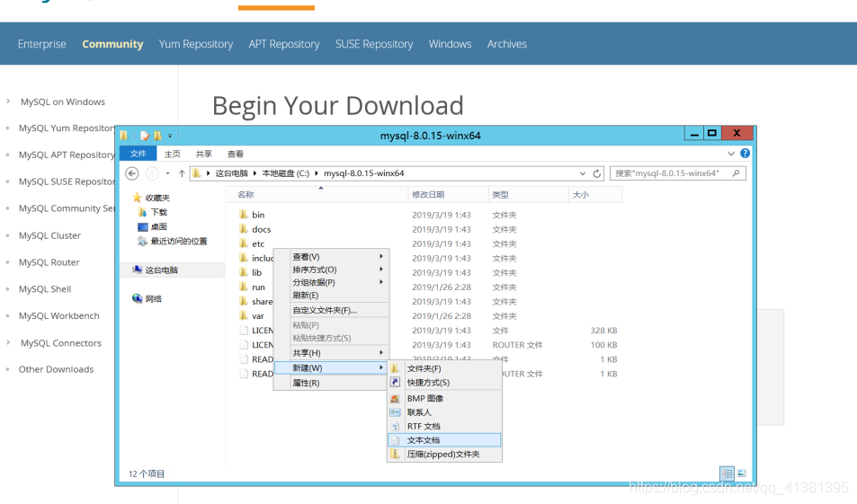
Task: Click the quick access properties icon in title bar
Action: point(144,136)
